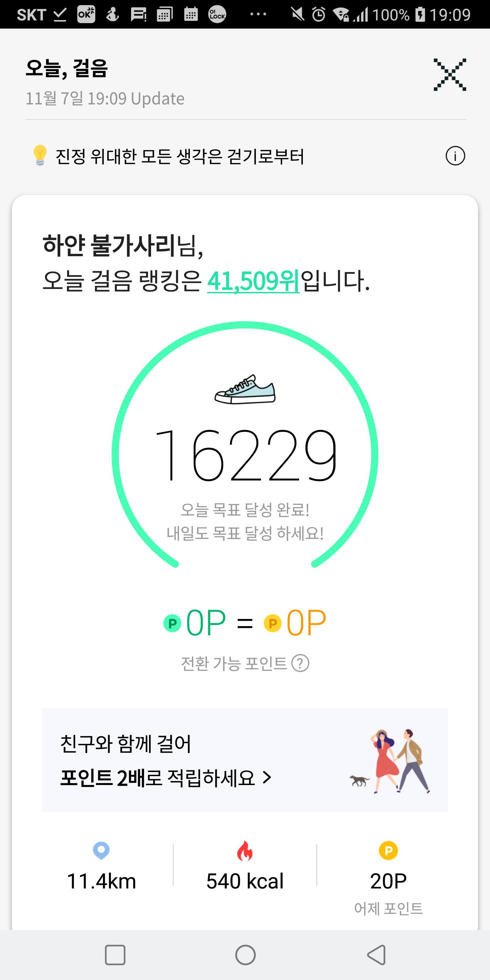Tap the red calorie flame icon

pos(245,851)
